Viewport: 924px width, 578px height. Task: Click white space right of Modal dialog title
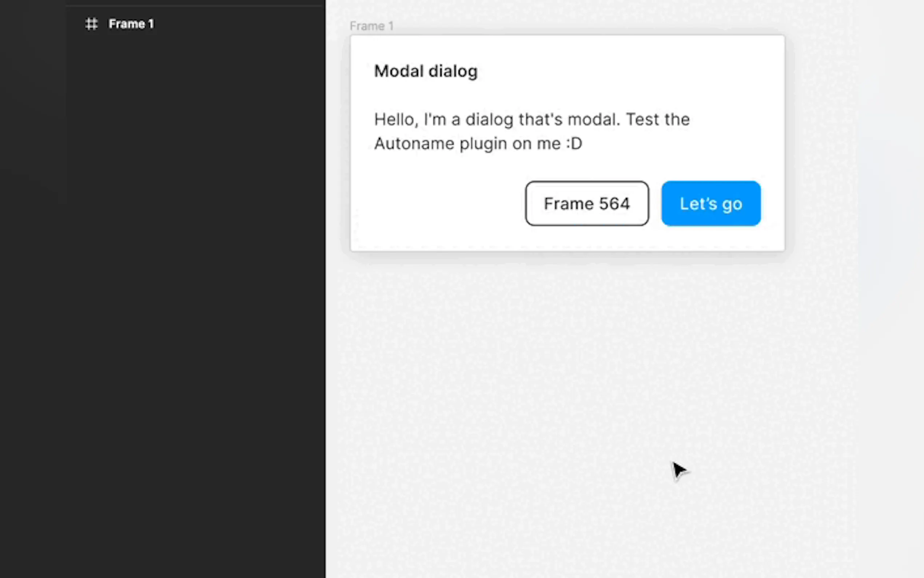click(x=630, y=71)
